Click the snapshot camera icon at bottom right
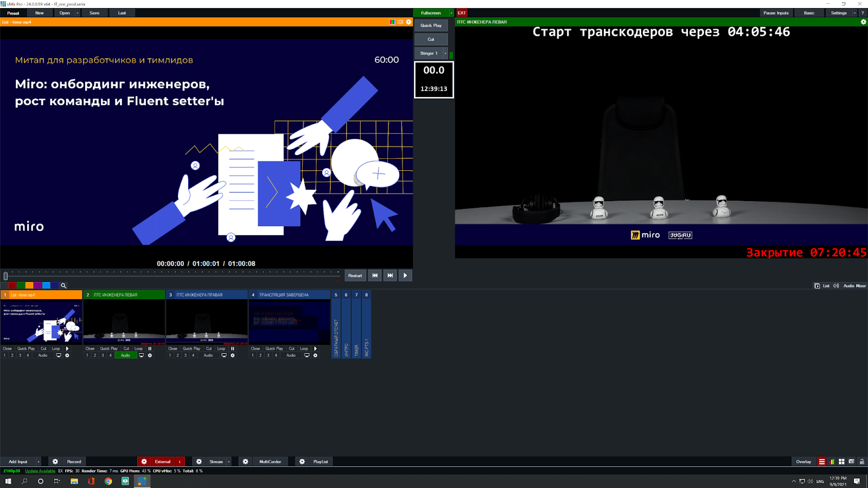Viewport: 868px width, 488px height. pos(852,461)
